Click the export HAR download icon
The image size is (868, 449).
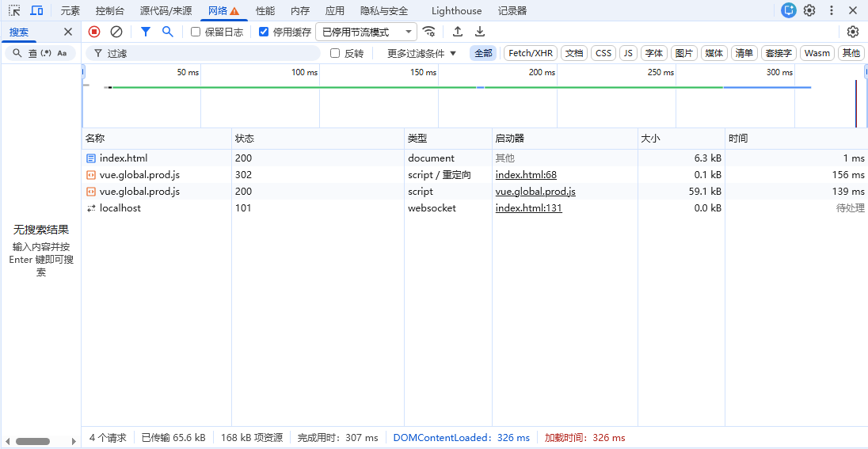pos(480,32)
